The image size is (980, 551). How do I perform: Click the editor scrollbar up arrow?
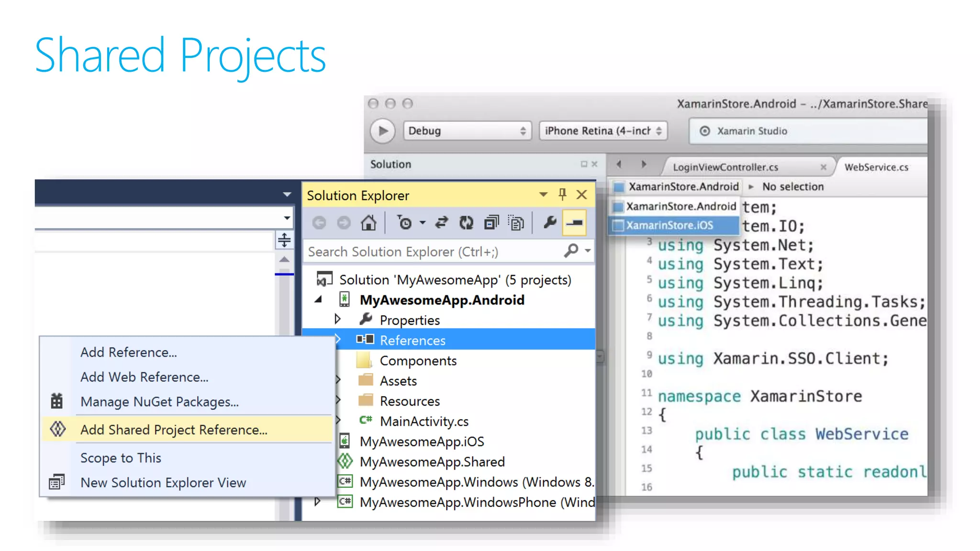point(284,259)
